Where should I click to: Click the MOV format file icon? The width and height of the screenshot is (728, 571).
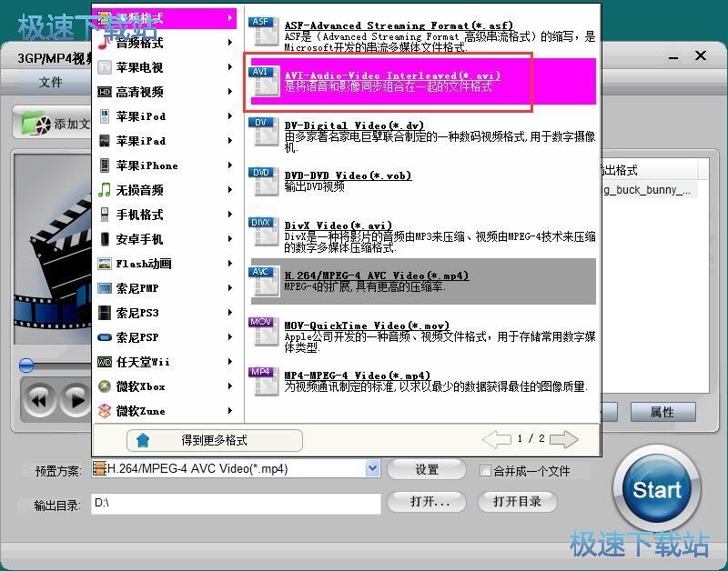pyautogui.click(x=264, y=331)
